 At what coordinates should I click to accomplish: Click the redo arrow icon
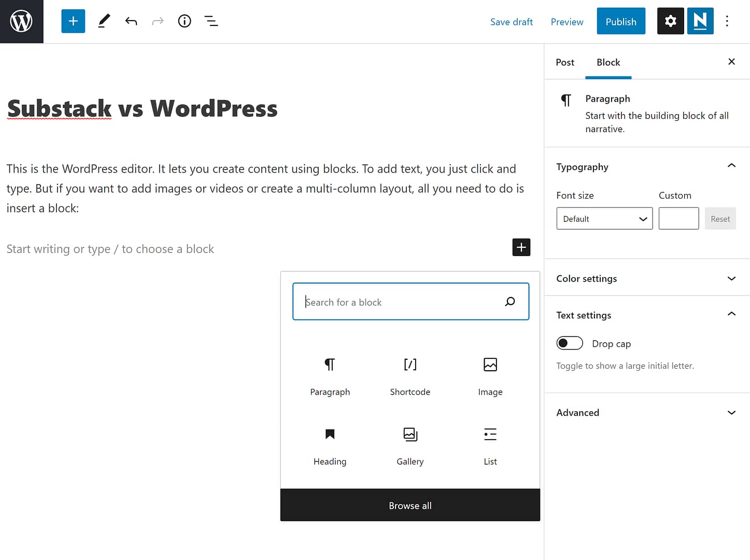(158, 21)
